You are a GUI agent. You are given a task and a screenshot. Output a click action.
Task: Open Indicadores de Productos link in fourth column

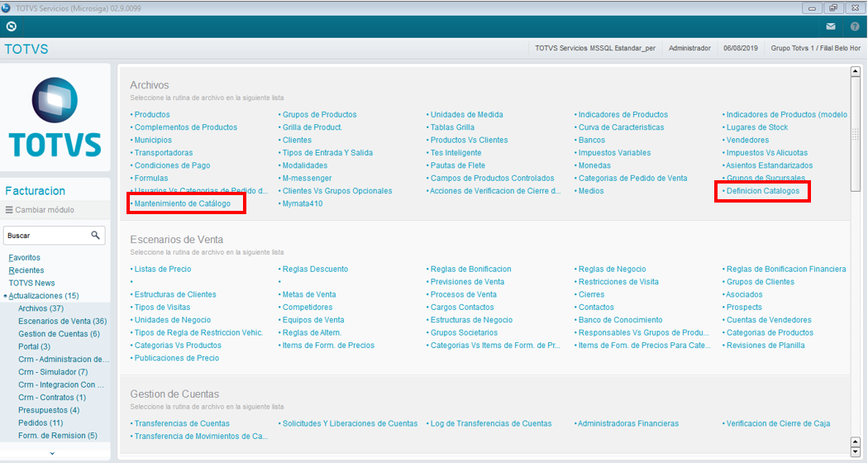623,115
